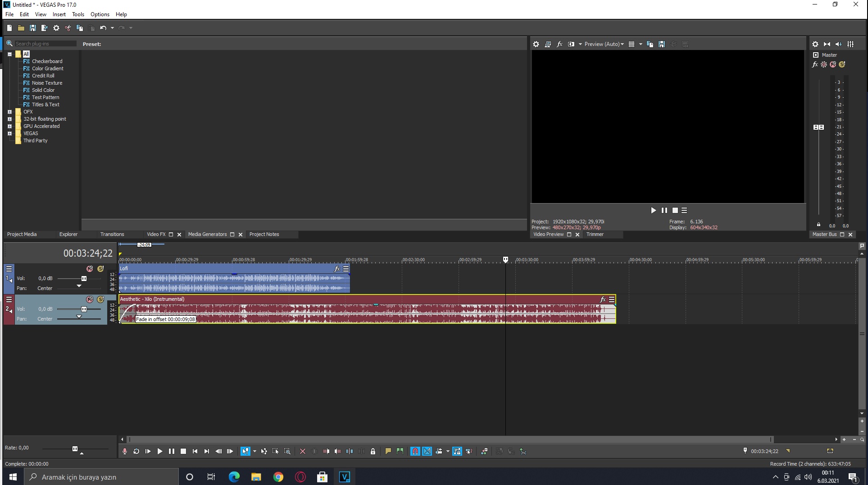Copy snapshot to clipboard in preview
The width and height of the screenshot is (868, 485).
(x=650, y=44)
